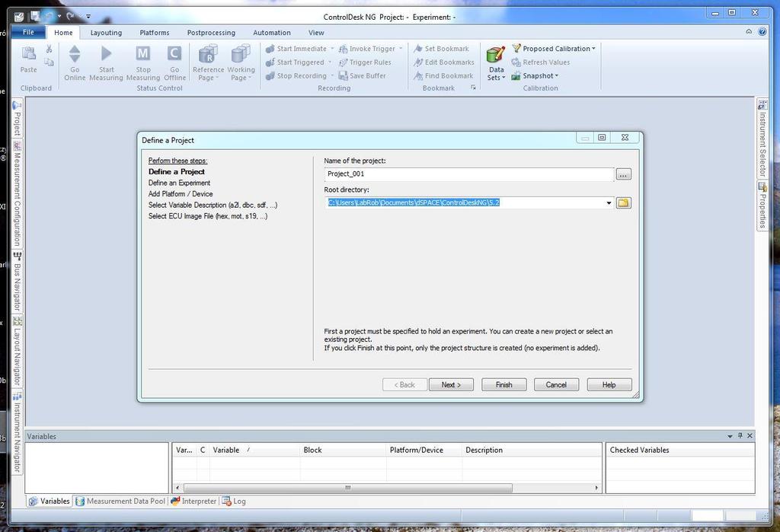Switch to the Automation ribbon tab
The height and width of the screenshot is (532, 780).
point(272,32)
